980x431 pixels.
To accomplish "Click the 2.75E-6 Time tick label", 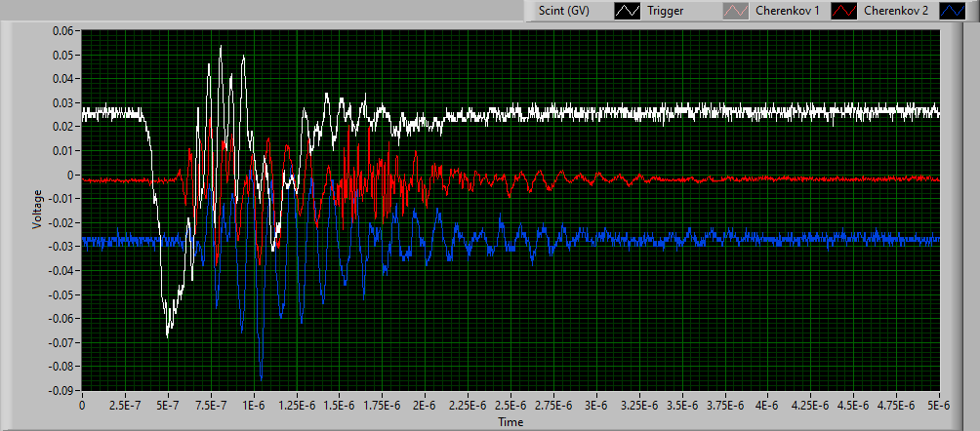I will pyautogui.click(x=553, y=404).
